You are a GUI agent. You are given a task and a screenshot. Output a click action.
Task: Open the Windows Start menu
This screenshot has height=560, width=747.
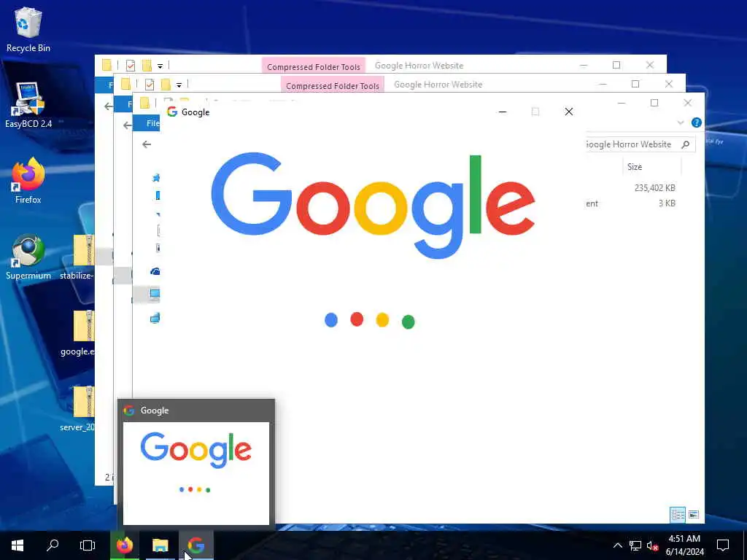[18, 545]
